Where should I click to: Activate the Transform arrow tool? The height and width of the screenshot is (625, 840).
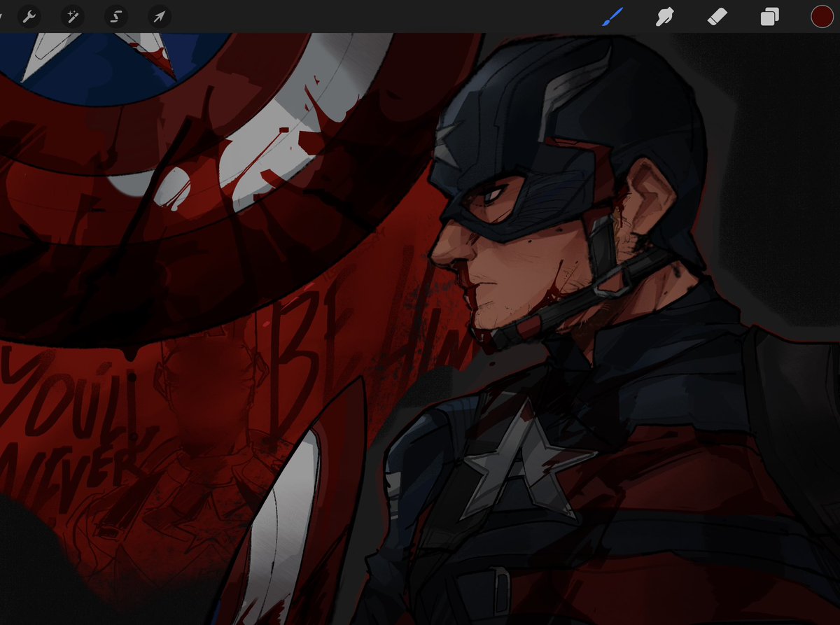point(160,15)
